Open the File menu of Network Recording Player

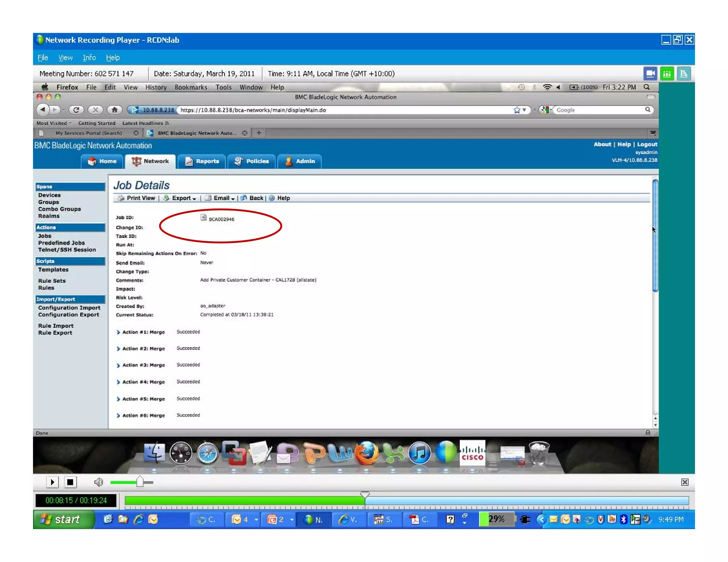[43, 58]
